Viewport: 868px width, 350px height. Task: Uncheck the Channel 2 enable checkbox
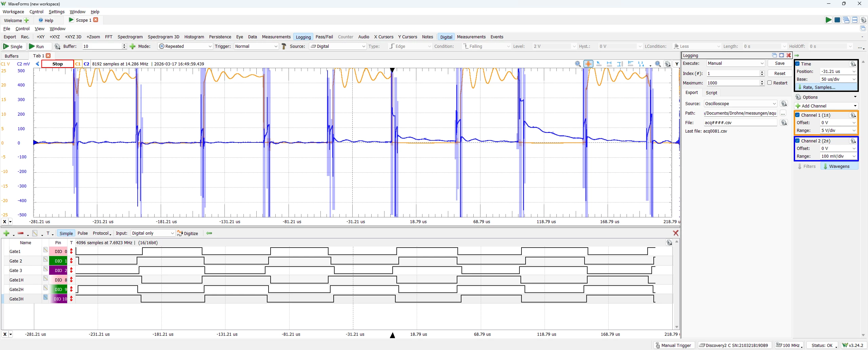pos(798,141)
